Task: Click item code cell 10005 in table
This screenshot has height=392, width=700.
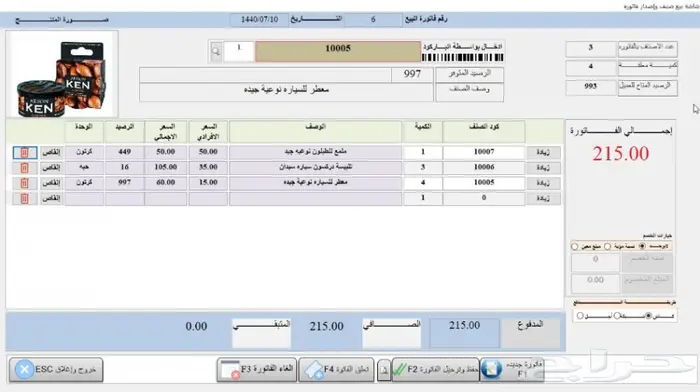Action: pyautogui.click(x=484, y=183)
